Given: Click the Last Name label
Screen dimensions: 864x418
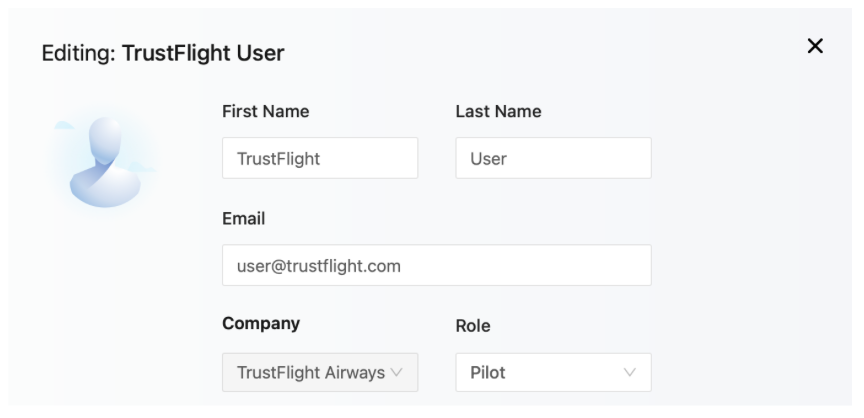Looking at the screenshot, I should coord(498,112).
